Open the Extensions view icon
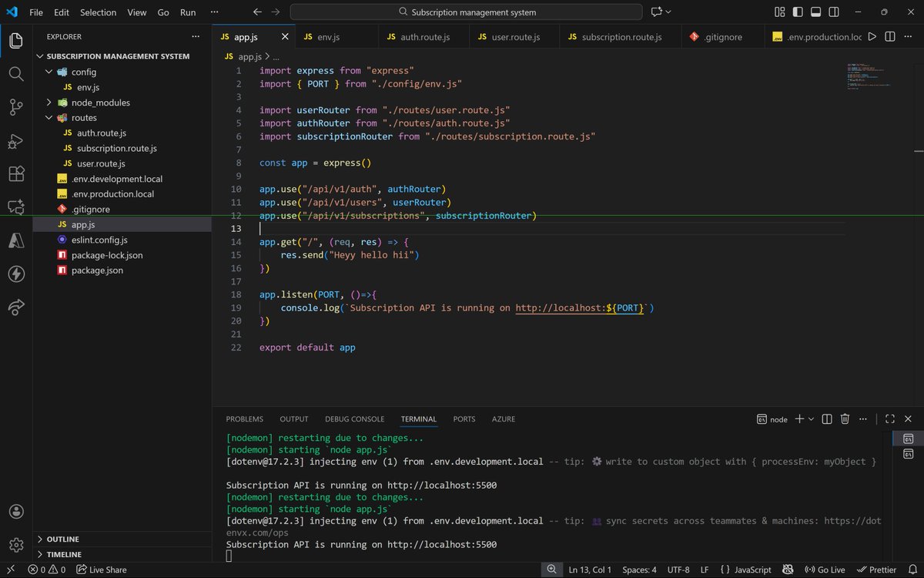Image resolution: width=924 pixels, height=578 pixels. (16, 173)
